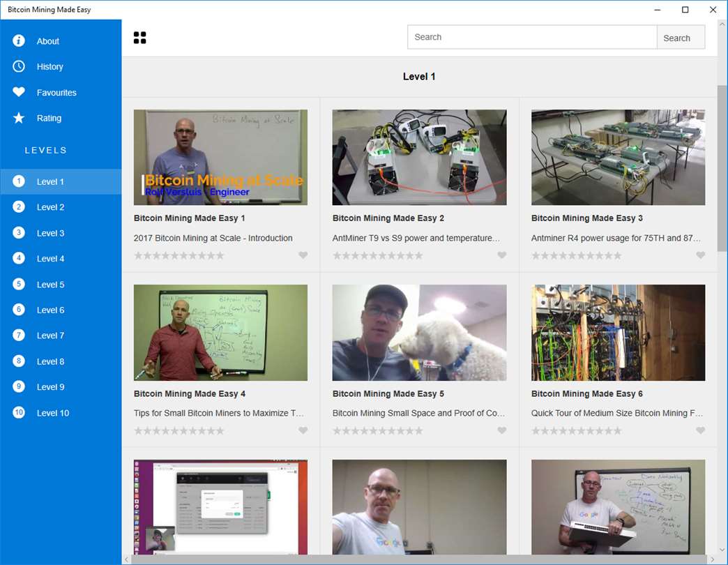Select Level 2 in sidebar

(61, 207)
